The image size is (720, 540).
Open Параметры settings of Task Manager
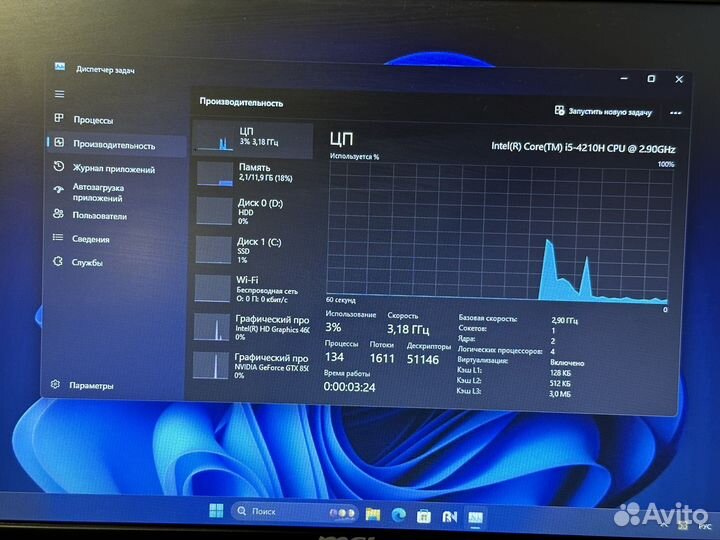point(91,386)
